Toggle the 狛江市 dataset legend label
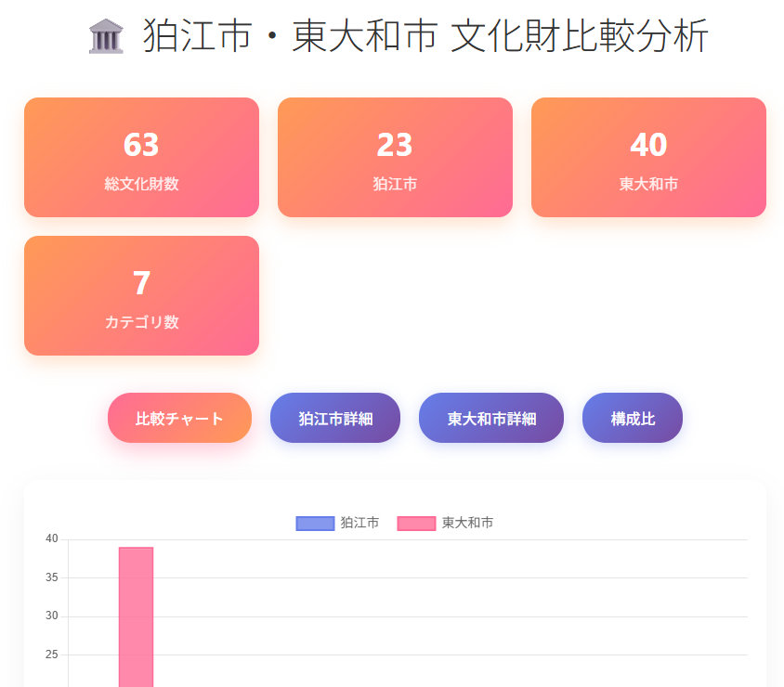Viewport: 784px width, 687px height. click(359, 524)
